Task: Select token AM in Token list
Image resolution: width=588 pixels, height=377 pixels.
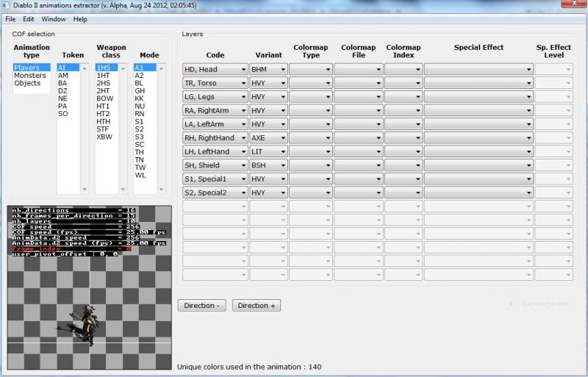Action: tap(68, 76)
